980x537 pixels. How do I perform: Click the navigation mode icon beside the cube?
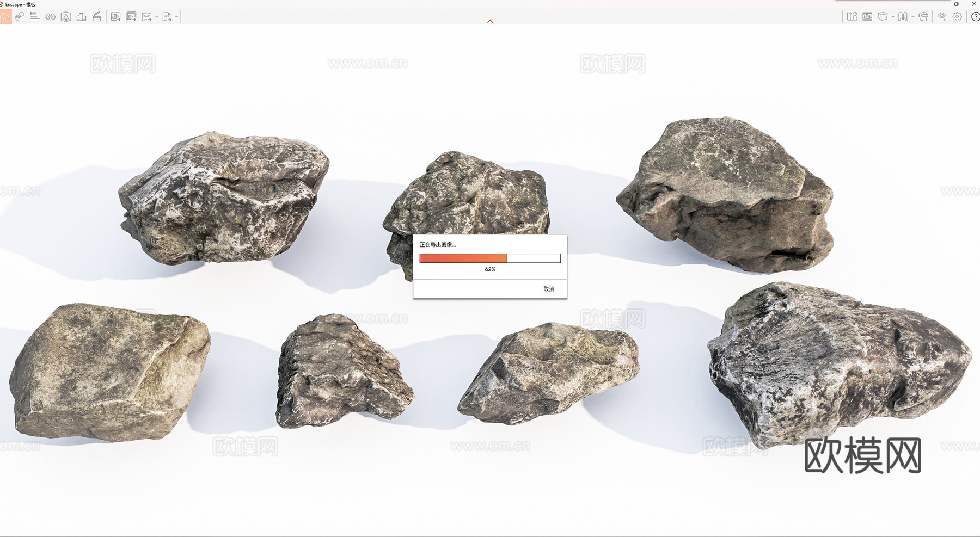(x=903, y=17)
